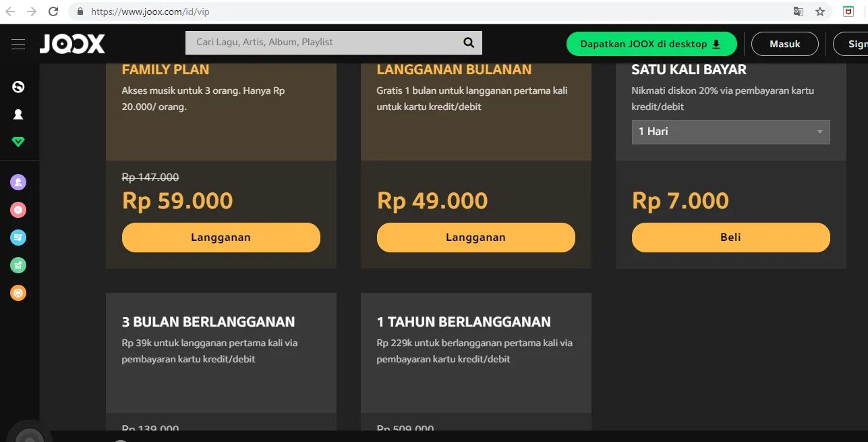Click "Dapatkan JOOX di desktop" download button
The width and height of the screenshot is (868, 442).
click(x=651, y=44)
